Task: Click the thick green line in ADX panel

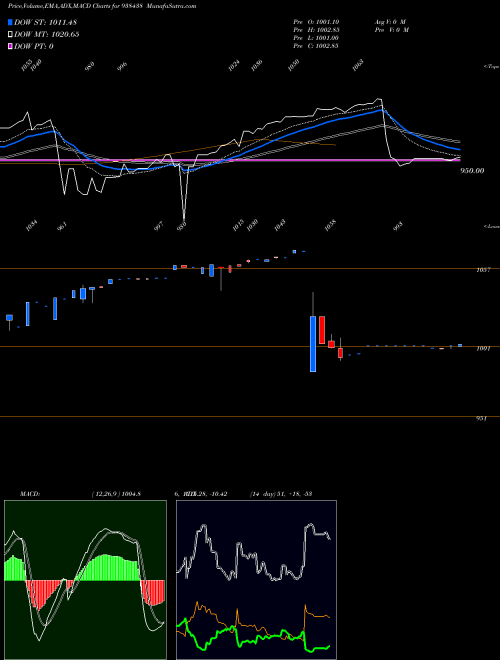Action: tap(253, 638)
